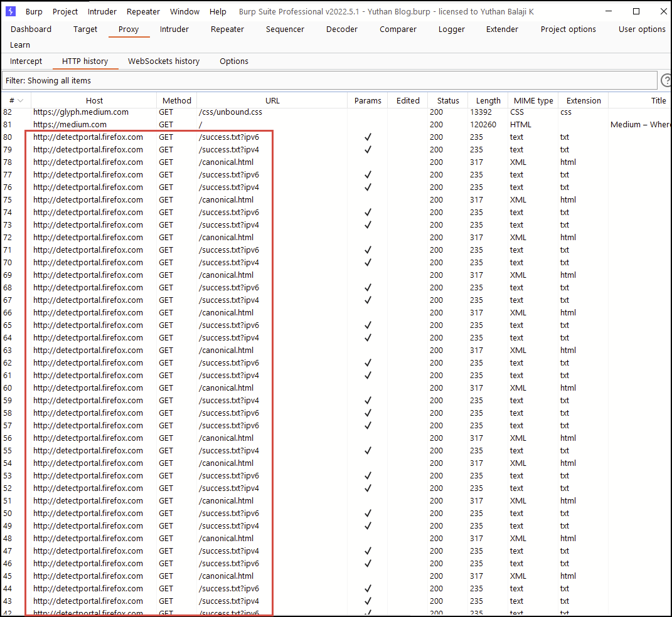Open the Sequencer tab

click(x=285, y=29)
